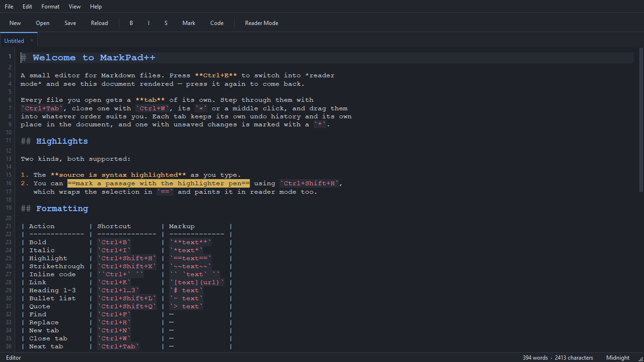Click the Open toolbar button
The image size is (644, 362).
[x=42, y=23]
